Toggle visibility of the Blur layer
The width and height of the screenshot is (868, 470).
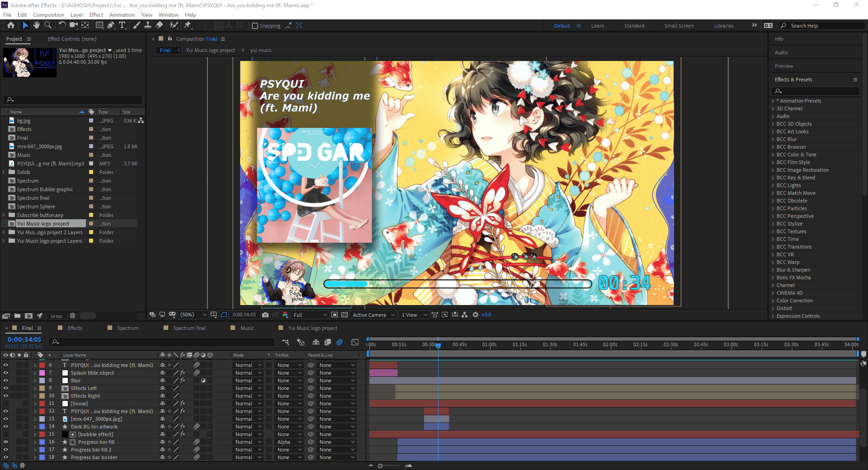(x=6, y=380)
